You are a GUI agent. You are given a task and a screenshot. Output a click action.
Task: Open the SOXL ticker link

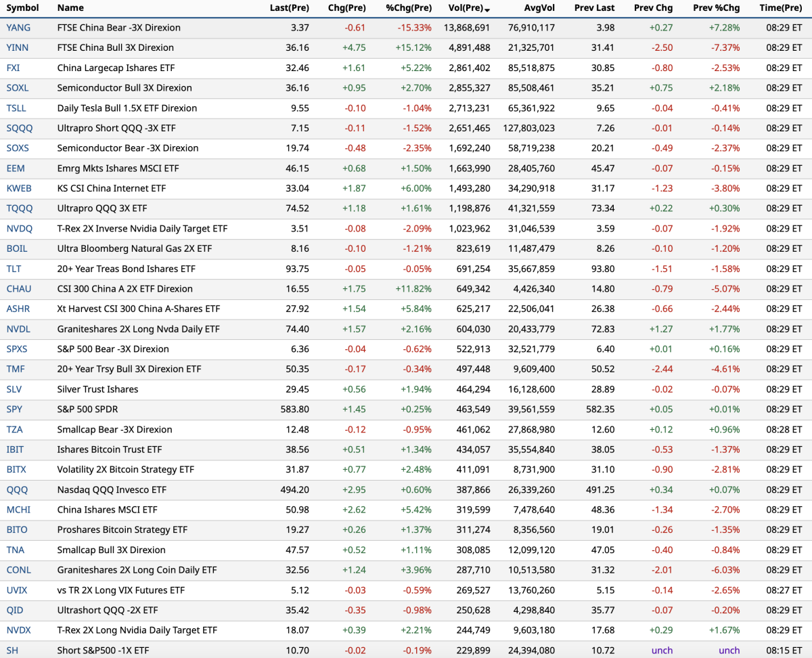(x=18, y=88)
